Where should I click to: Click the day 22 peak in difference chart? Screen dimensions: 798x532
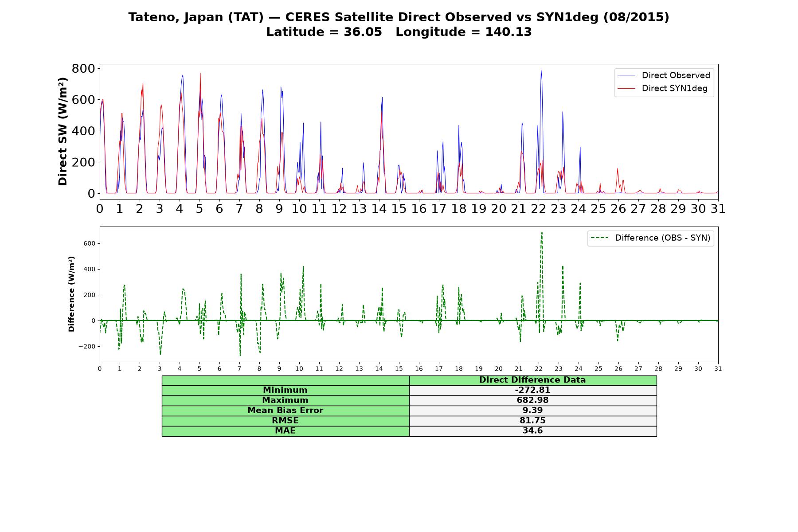541,233
